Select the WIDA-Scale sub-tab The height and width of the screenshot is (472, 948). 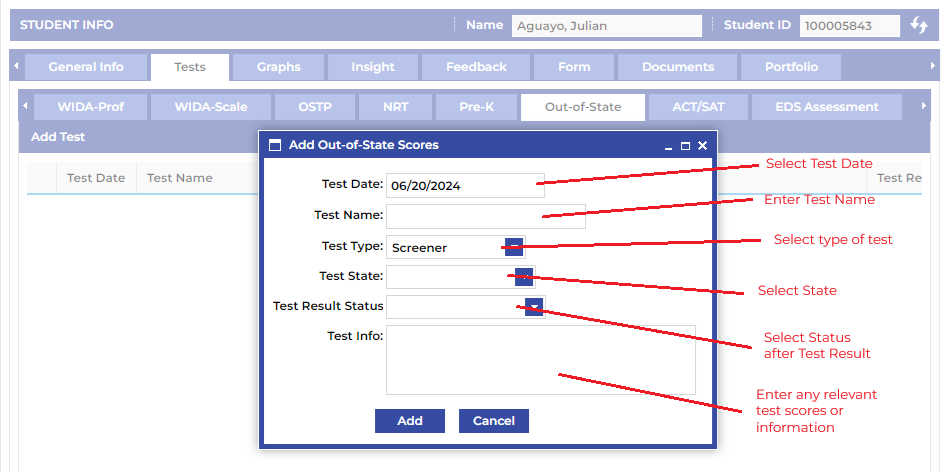(210, 107)
